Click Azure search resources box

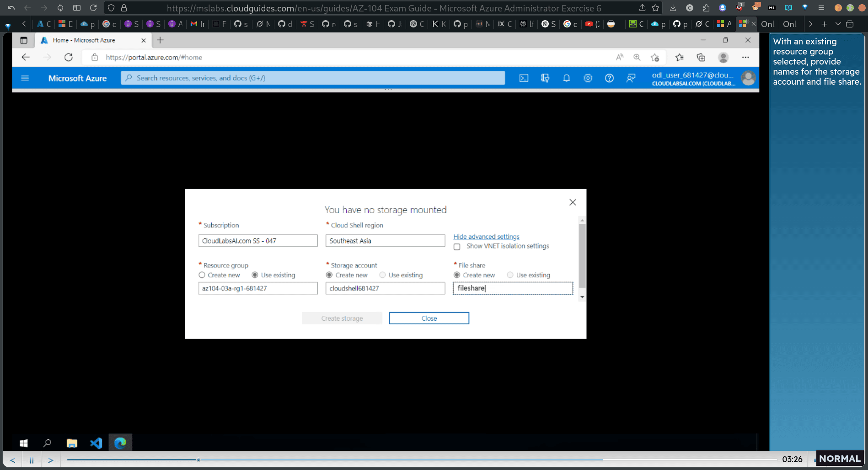pyautogui.click(x=313, y=78)
